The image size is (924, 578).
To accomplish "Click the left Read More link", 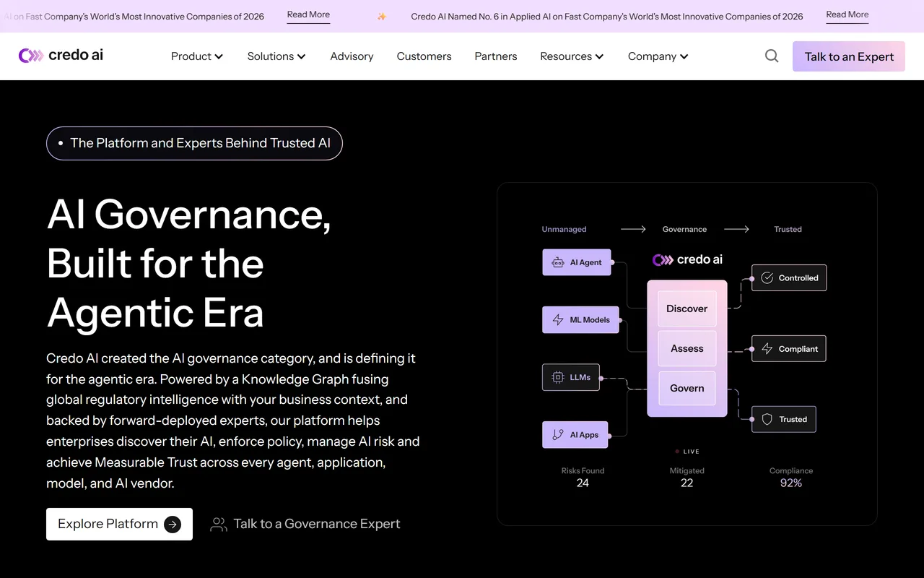I will (308, 15).
